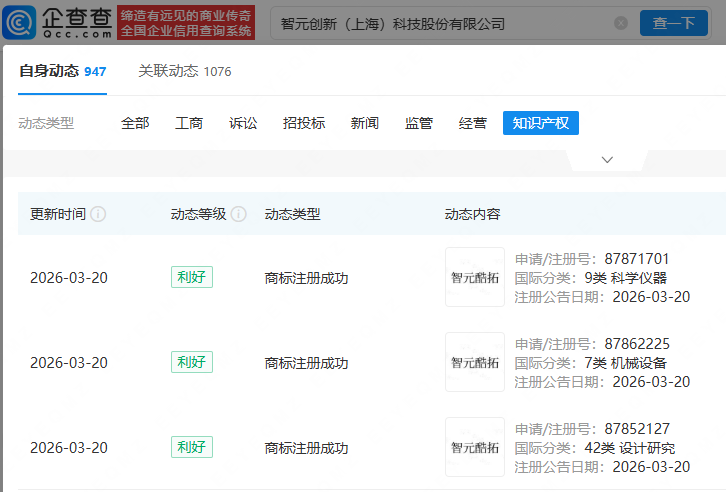Filter dynamics by 经营
Image resolution: width=726 pixels, height=492 pixels.
click(473, 123)
